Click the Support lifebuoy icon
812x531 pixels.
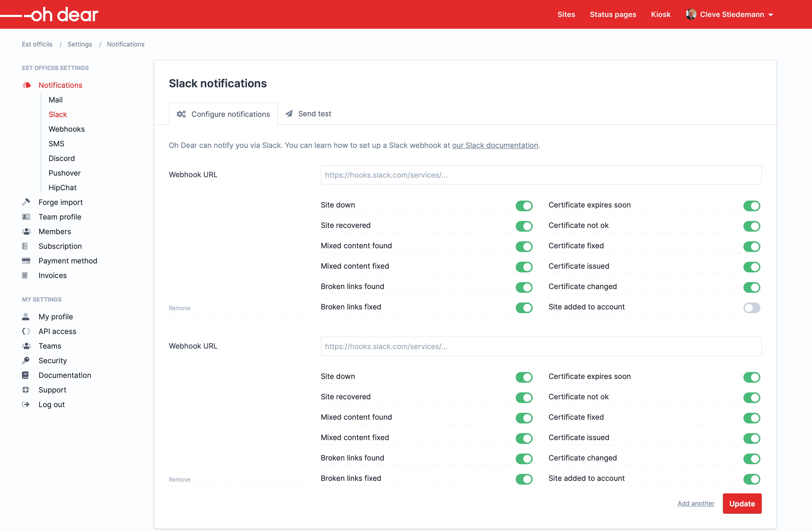[26, 389]
